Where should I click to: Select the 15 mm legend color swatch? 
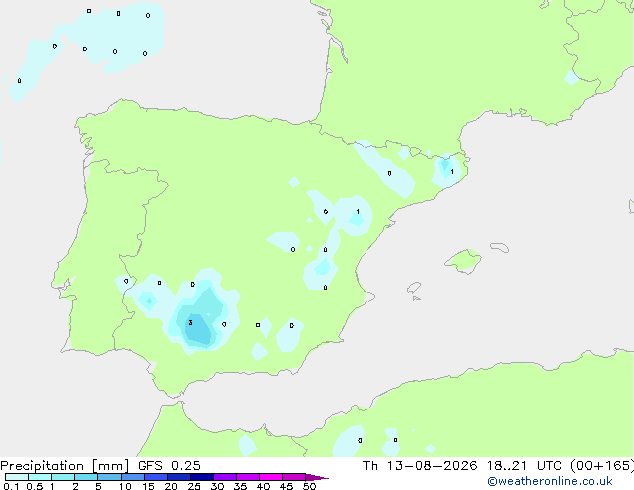pos(156,477)
